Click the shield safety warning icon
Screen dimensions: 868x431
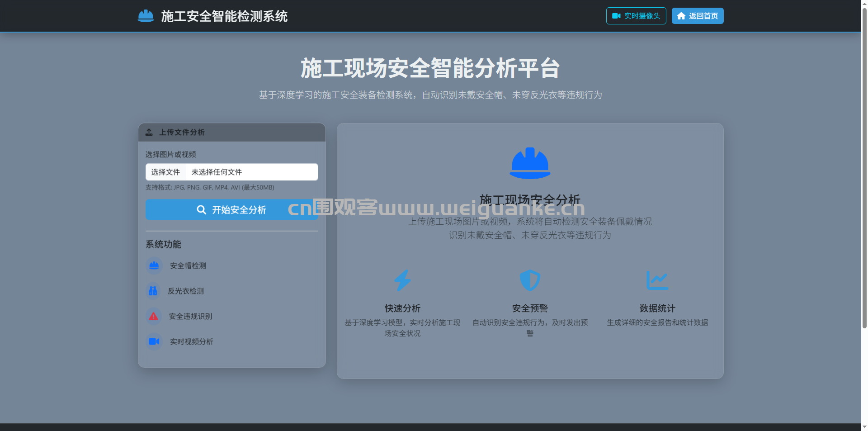(x=530, y=280)
